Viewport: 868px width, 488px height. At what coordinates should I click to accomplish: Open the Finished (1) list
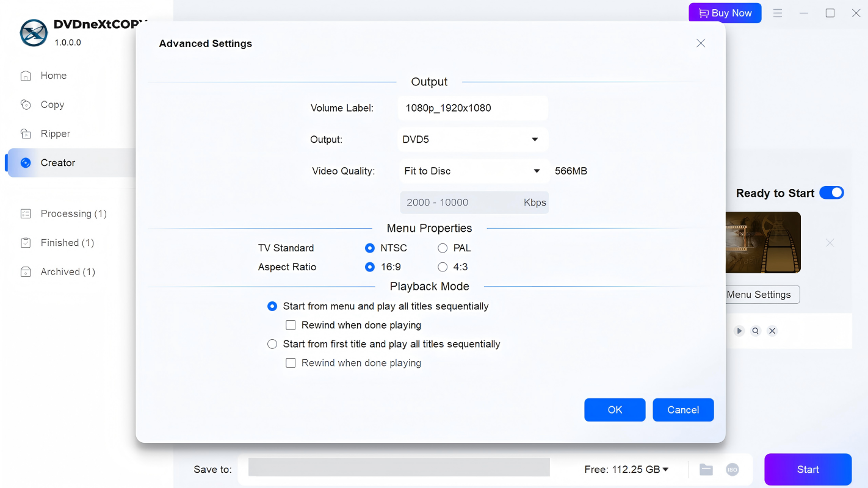tap(67, 243)
